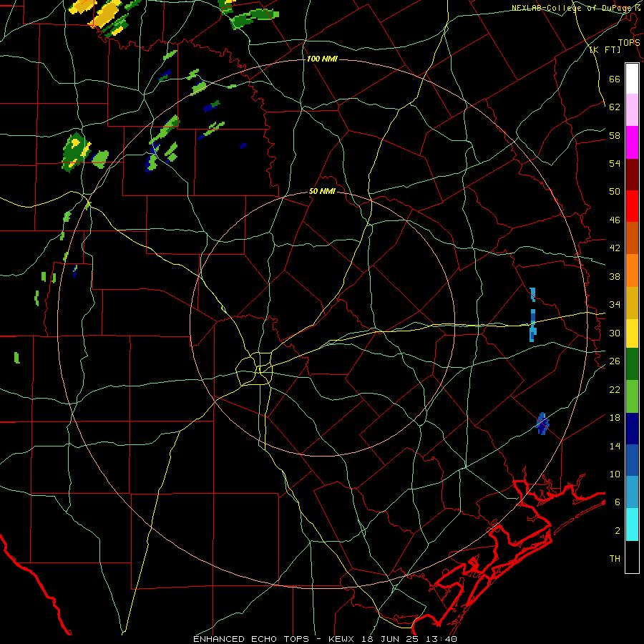Click the legend value 42

[x=615, y=248]
